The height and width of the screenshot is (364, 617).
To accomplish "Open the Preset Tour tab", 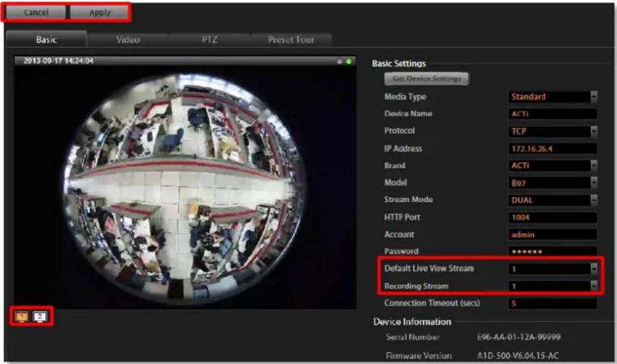I will 291,40.
